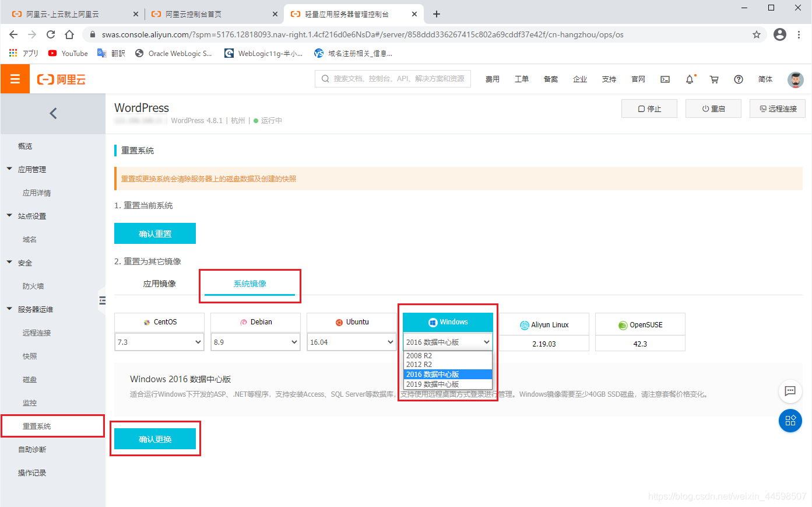Click 确认更换 button
This screenshot has width=812, height=507.
pos(155,439)
